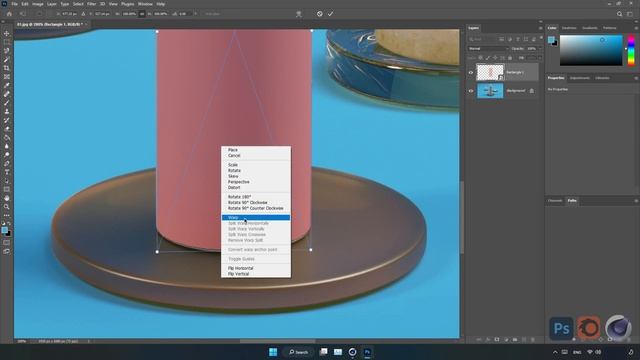Open the Opacity dropdown arrow
The width and height of the screenshot is (640, 360).
[540, 49]
